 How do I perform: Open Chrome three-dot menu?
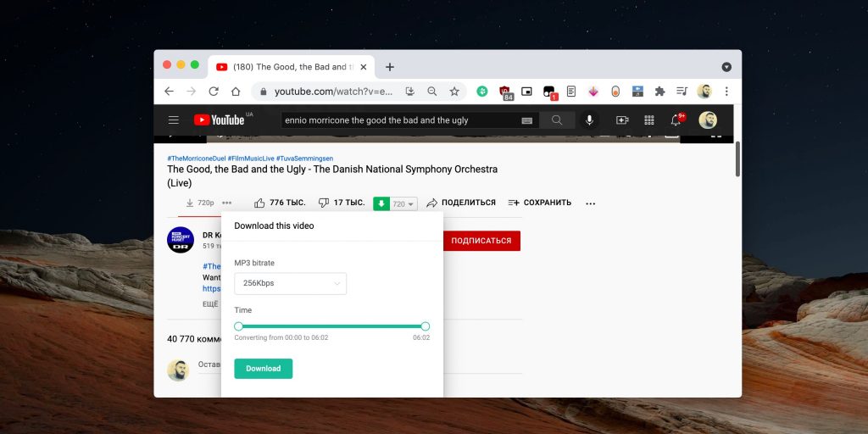pyautogui.click(x=726, y=92)
